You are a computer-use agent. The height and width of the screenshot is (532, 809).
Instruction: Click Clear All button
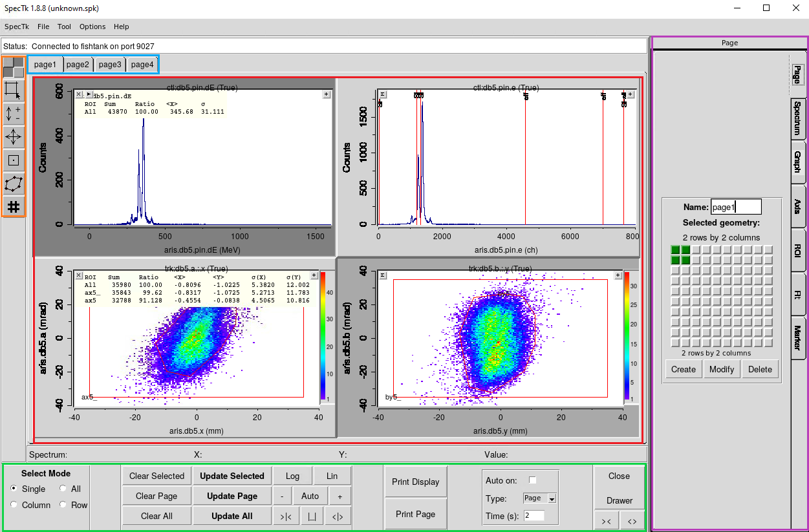pyautogui.click(x=156, y=516)
